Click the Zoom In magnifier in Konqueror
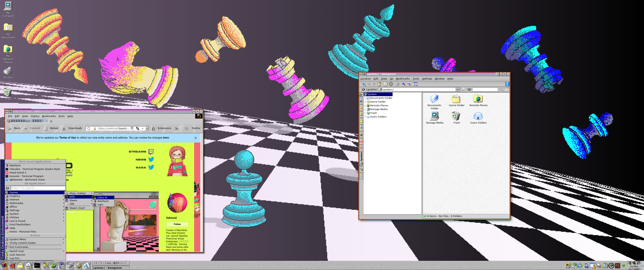Viewport: 644px width, 270px height. pos(403,84)
